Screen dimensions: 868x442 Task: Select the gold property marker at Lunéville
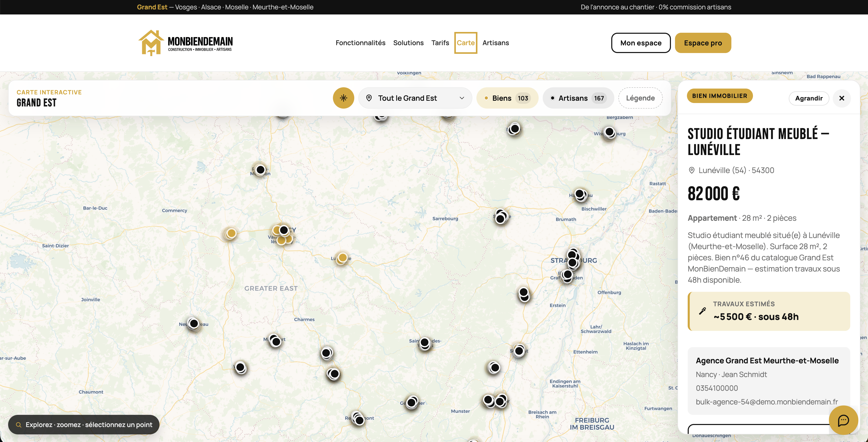point(342,258)
